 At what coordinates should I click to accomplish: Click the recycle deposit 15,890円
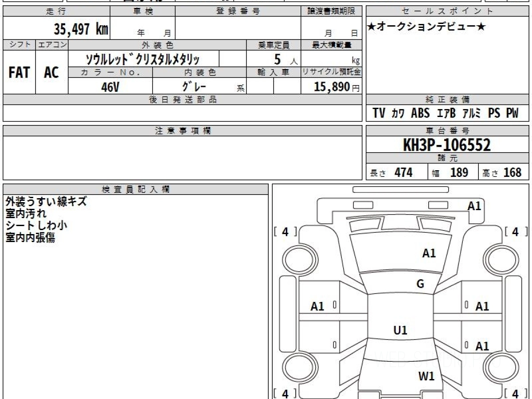coord(336,87)
